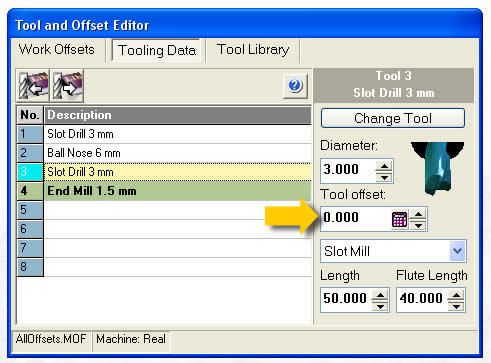Image resolution: width=491 pixels, height=363 pixels.
Task: Open the Tool Library tab
Action: (x=253, y=50)
